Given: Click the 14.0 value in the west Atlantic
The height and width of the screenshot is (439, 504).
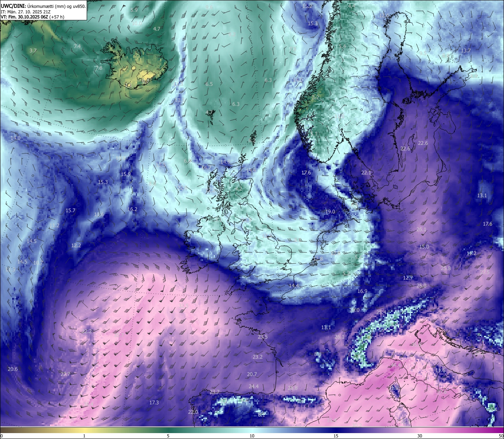Looking at the screenshot, I should [15, 138].
